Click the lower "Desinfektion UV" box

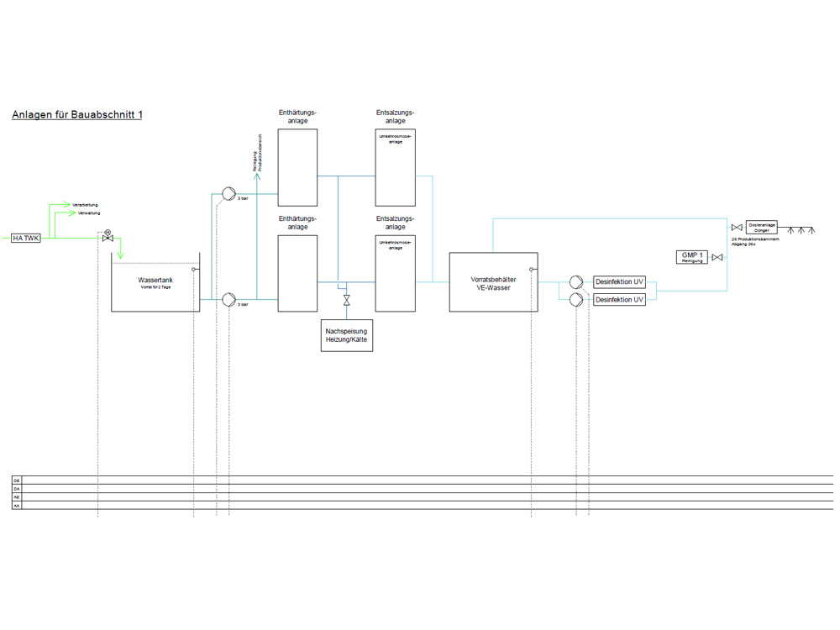[619, 300]
